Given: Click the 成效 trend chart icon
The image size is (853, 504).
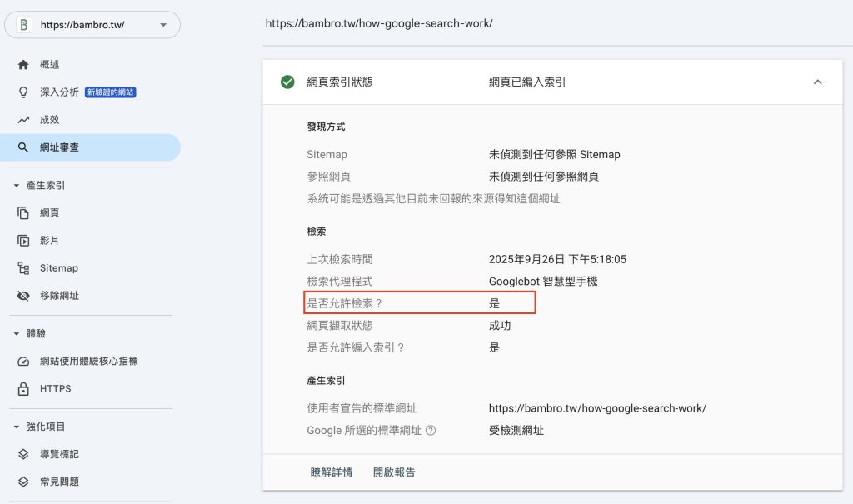Looking at the screenshot, I should (x=23, y=120).
